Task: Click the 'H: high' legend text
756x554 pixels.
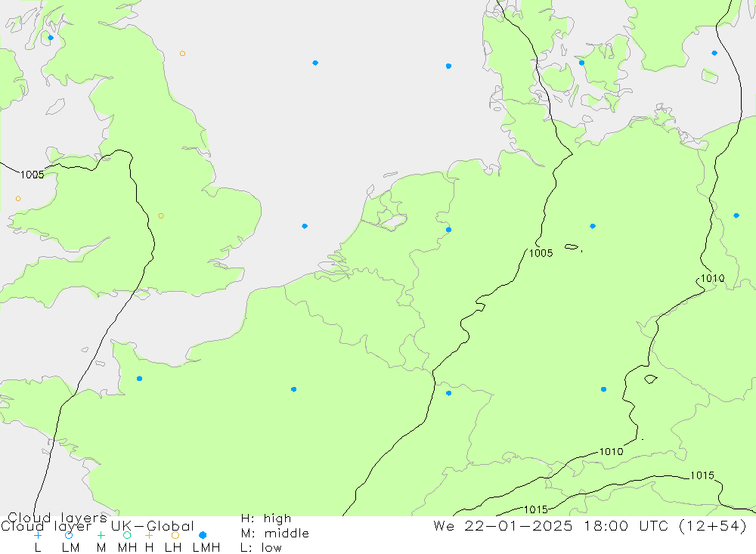Action: [266, 518]
